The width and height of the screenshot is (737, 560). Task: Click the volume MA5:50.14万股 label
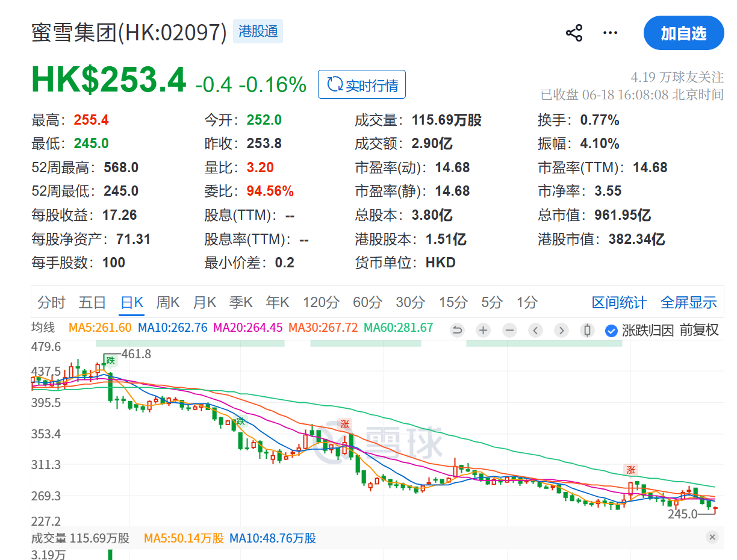coord(184,538)
